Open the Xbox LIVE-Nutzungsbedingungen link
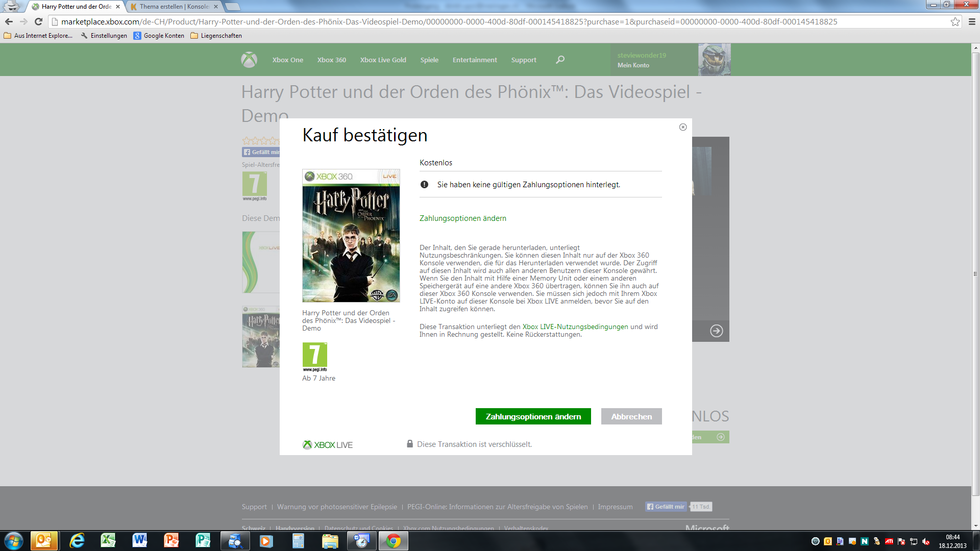 click(x=575, y=327)
